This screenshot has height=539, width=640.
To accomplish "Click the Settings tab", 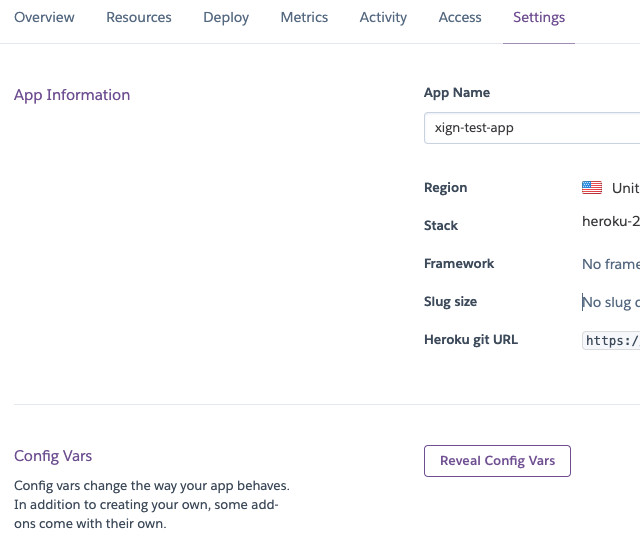I will point(539,18).
